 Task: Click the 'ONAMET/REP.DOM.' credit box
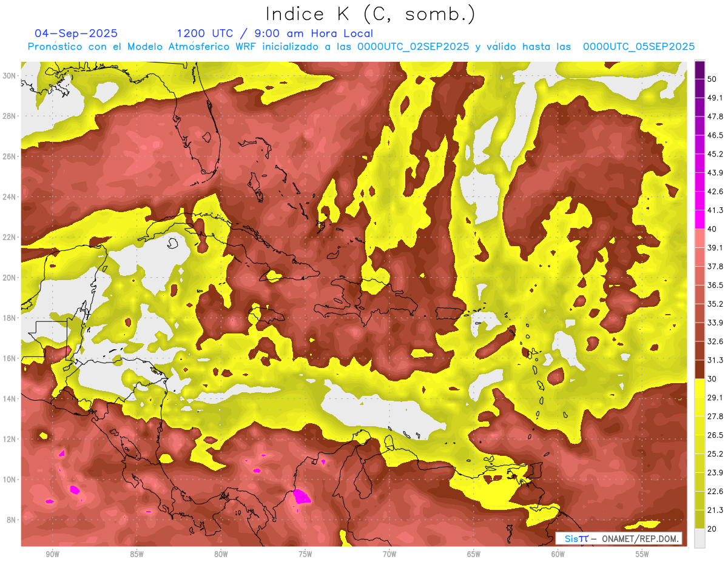point(619,538)
